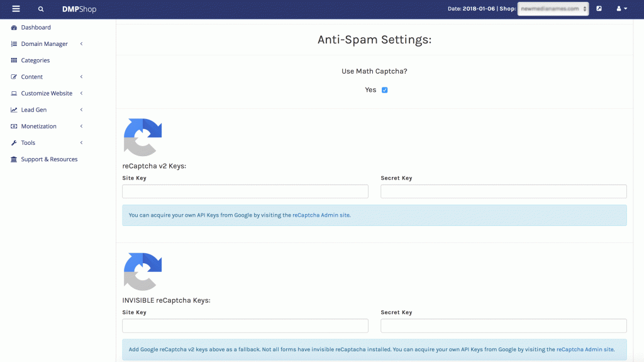Click the Invisible reCaptcha logo
The height and width of the screenshot is (362, 644).
[143, 271]
